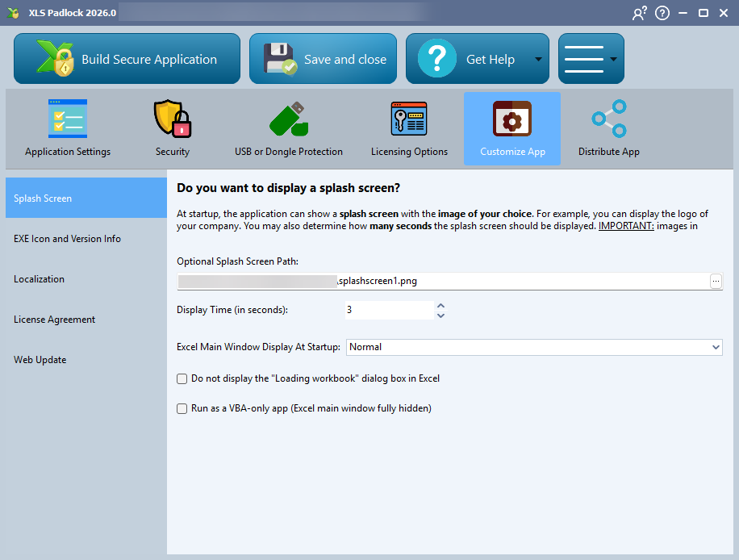
Task: Open USB or Dongle Protection icon
Action: coord(289,119)
